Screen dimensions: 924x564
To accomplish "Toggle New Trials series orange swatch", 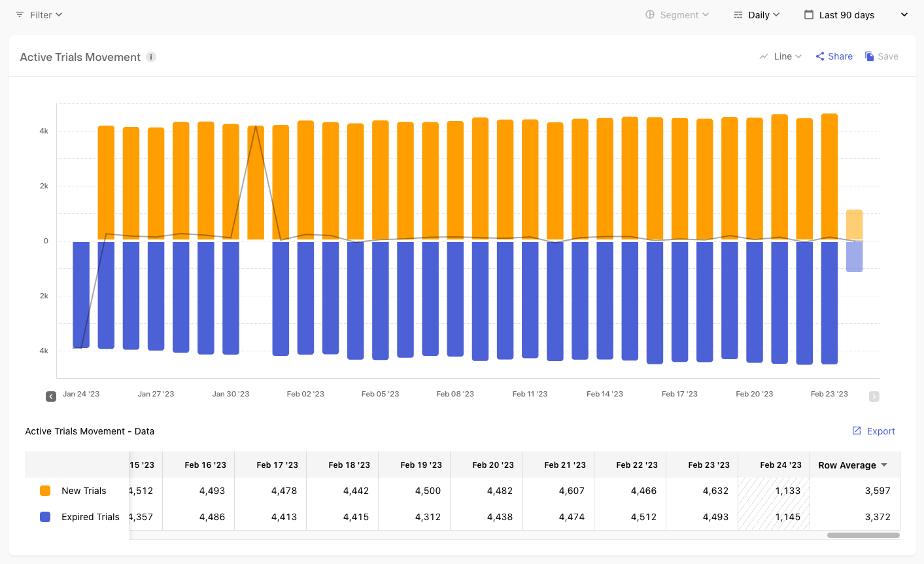I will point(45,491).
